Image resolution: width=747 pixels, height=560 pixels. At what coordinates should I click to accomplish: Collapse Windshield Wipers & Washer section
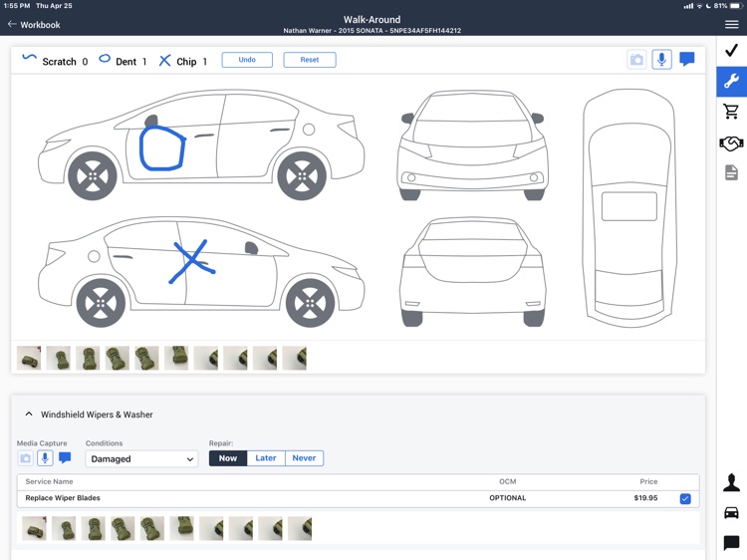coord(29,414)
